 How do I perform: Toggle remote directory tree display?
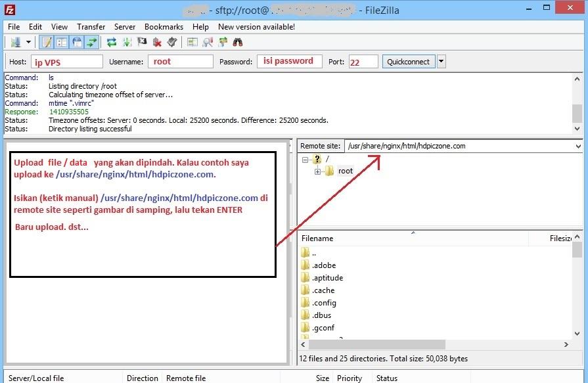[77, 42]
